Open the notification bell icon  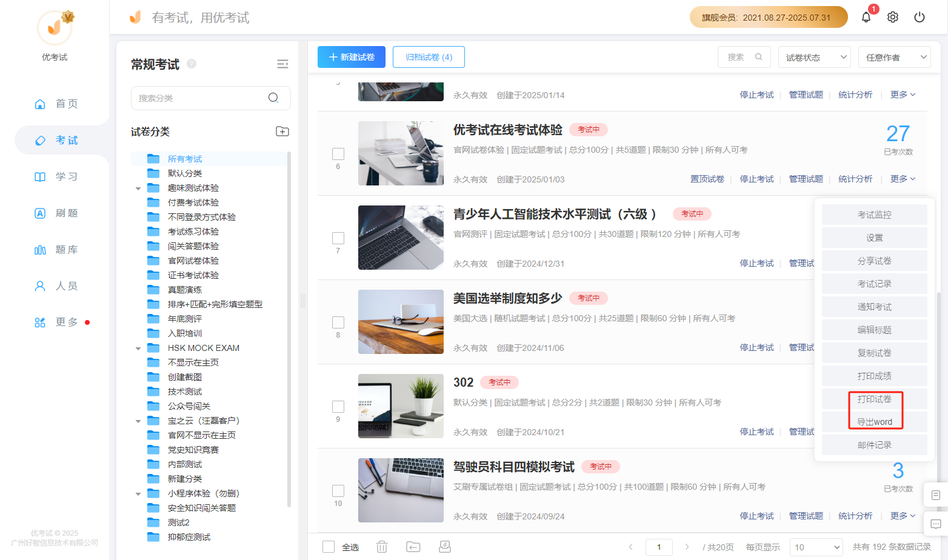[866, 17]
